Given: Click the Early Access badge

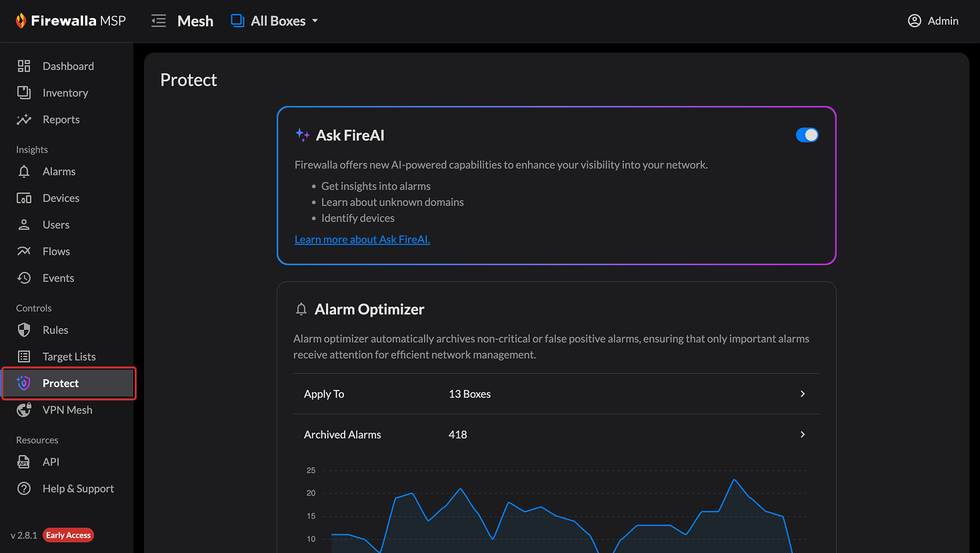Looking at the screenshot, I should click(x=68, y=535).
